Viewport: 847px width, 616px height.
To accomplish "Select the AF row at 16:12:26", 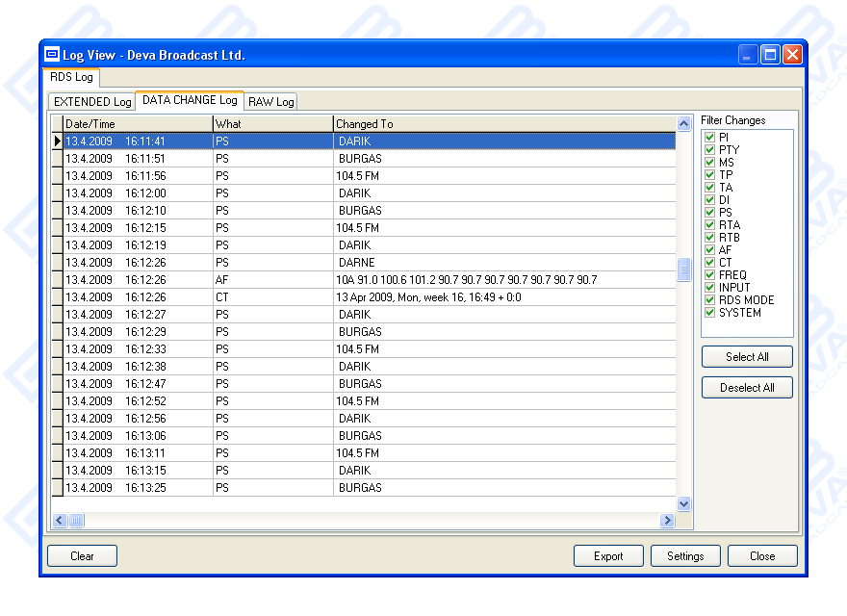I will 366,280.
